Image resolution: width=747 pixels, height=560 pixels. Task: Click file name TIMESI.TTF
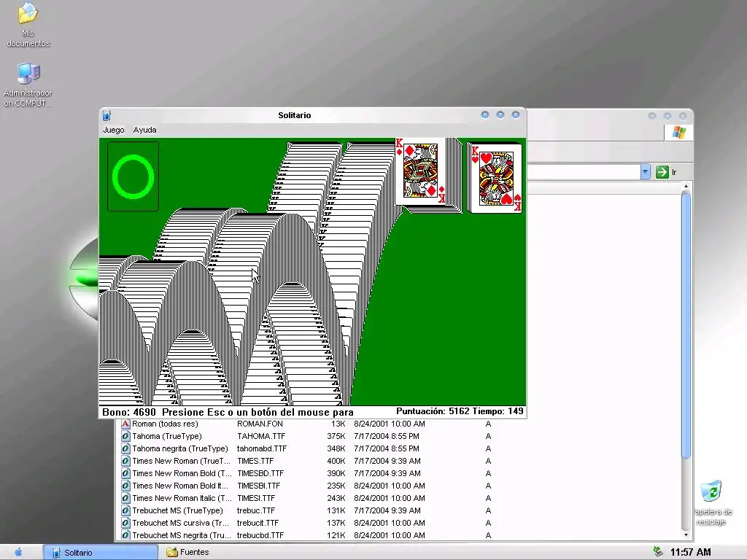click(x=256, y=498)
